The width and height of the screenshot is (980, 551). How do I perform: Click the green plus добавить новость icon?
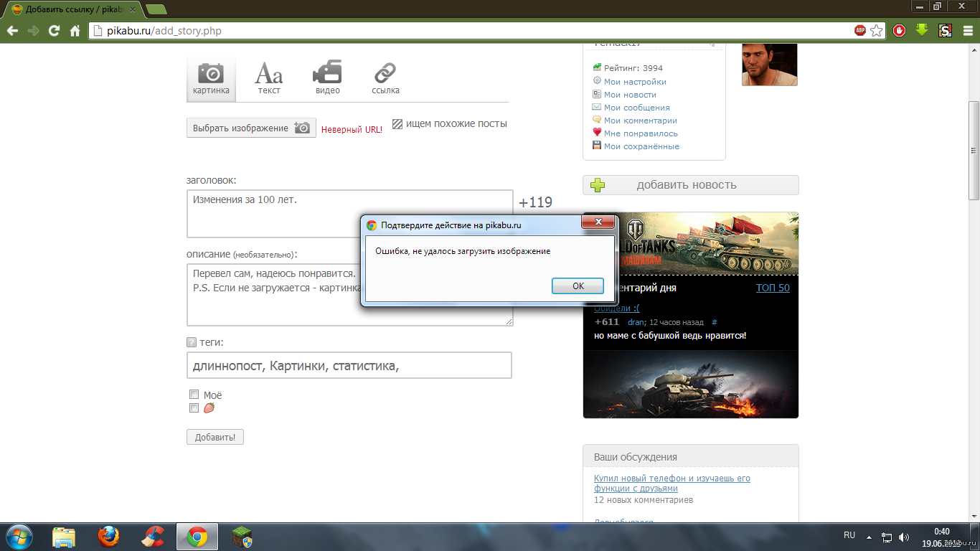[597, 185]
